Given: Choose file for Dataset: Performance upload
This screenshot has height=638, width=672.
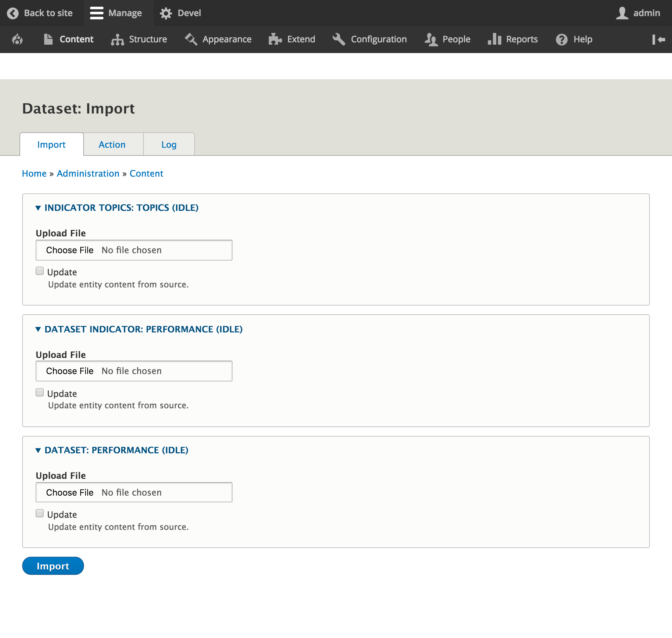Looking at the screenshot, I should [69, 492].
